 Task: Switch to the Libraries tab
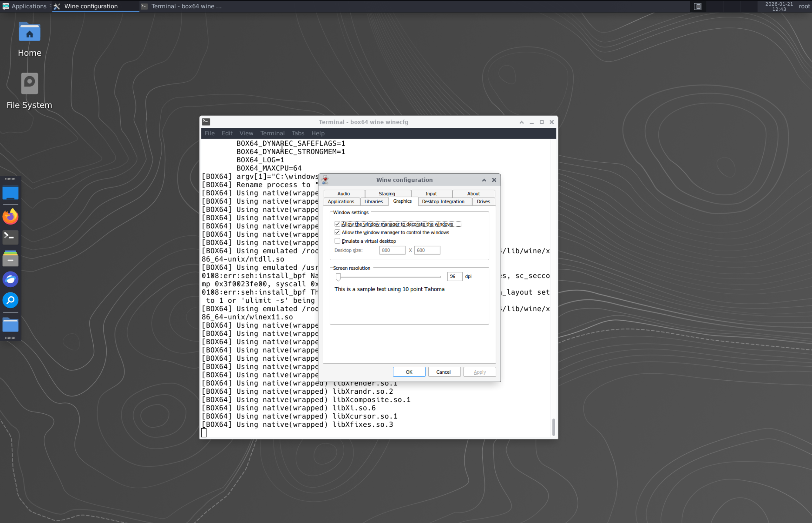373,201
